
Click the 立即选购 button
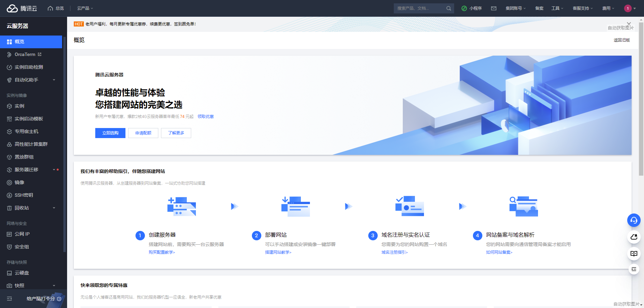coord(110,133)
